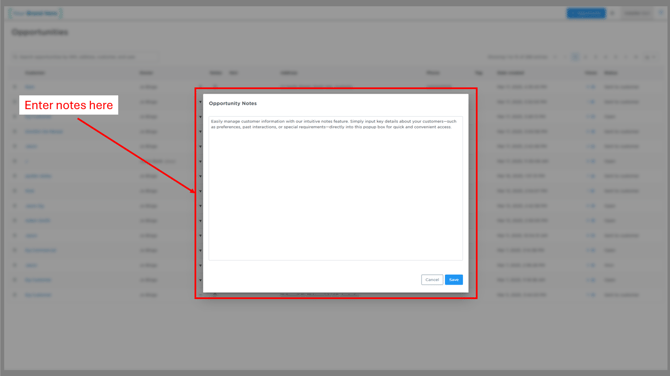The image size is (670, 376).
Task: Open the customer link in the first row
Action: click(29, 87)
